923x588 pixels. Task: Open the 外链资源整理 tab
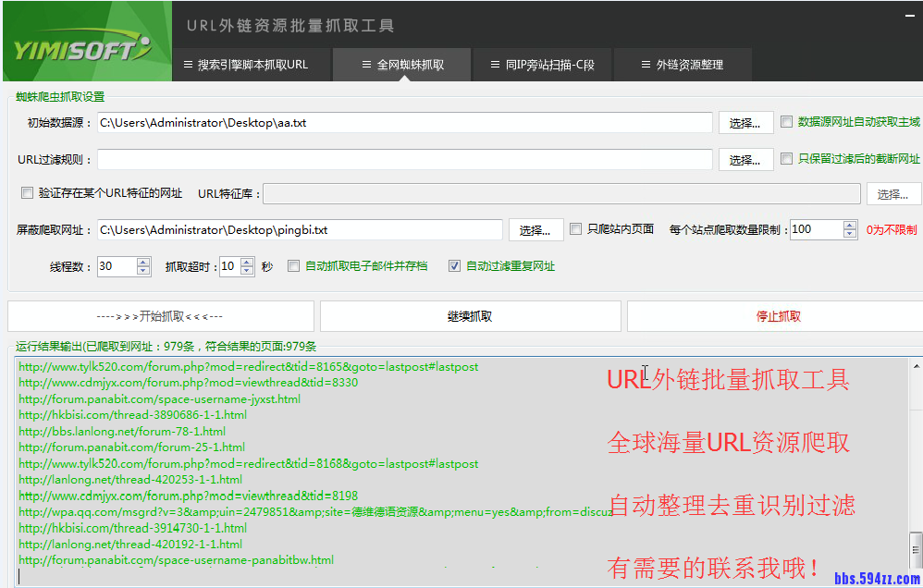(x=683, y=65)
